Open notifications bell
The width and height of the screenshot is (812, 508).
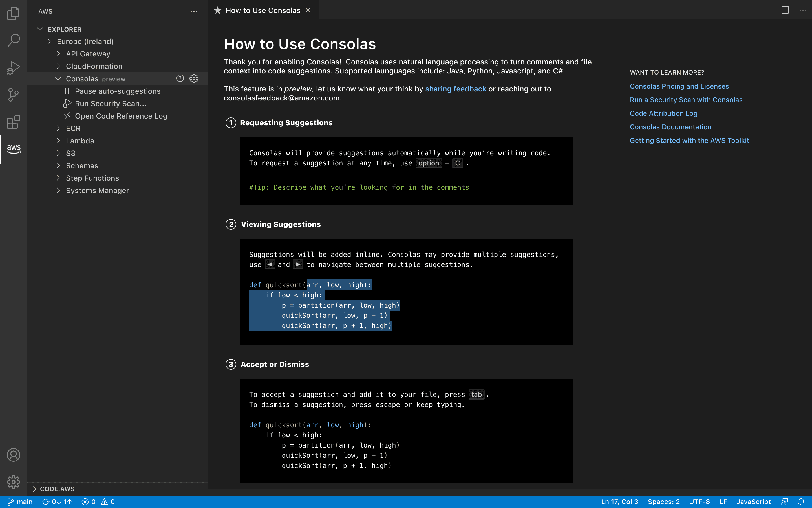[801, 502]
